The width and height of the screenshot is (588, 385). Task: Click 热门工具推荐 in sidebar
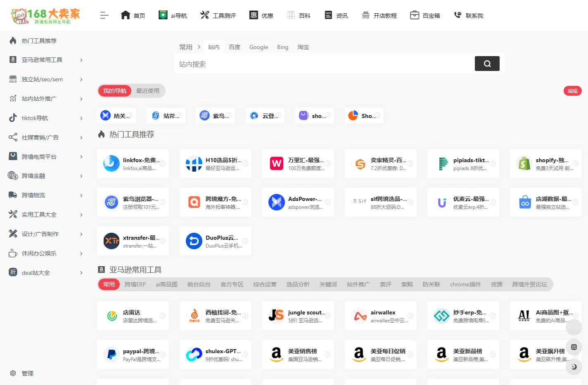pos(39,41)
